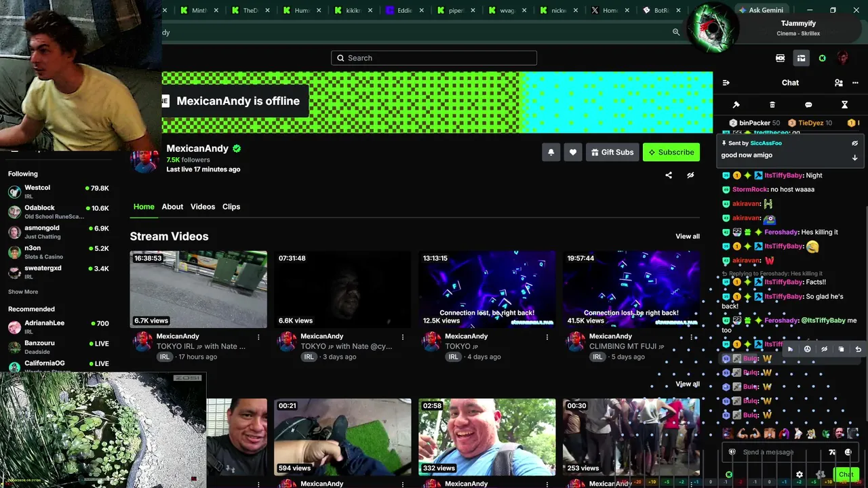
Task: Open Banzouru in Recommended list
Action: tap(58, 347)
